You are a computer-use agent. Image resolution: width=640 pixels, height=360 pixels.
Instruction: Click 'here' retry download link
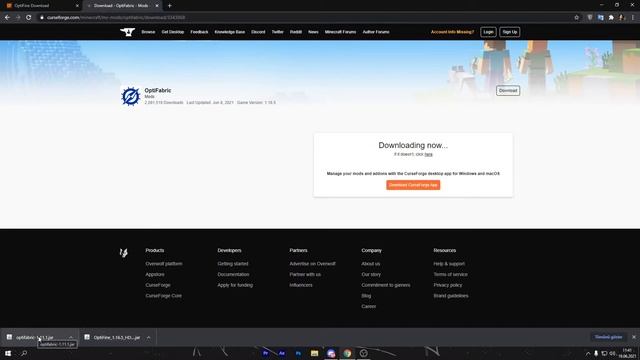pyautogui.click(x=428, y=154)
